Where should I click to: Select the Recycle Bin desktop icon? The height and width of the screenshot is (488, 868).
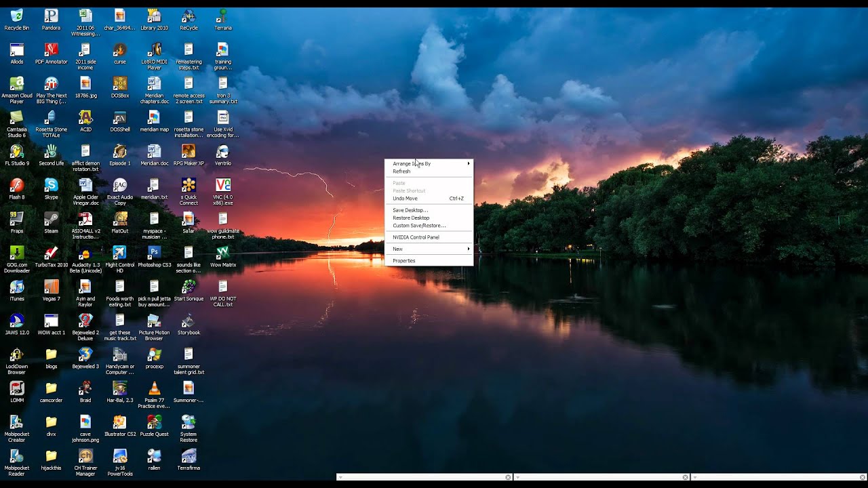coord(17,20)
